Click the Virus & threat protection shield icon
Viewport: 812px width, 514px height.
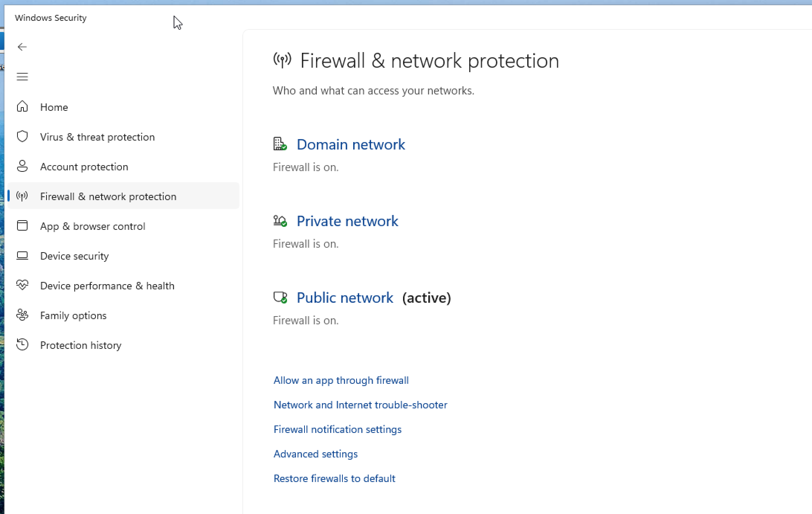pos(22,136)
